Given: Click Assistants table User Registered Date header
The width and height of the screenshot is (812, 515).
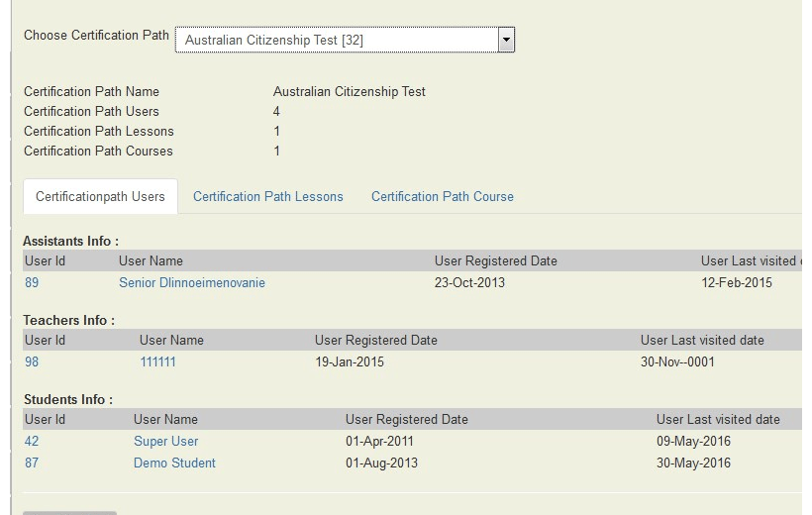Looking at the screenshot, I should (495, 260).
